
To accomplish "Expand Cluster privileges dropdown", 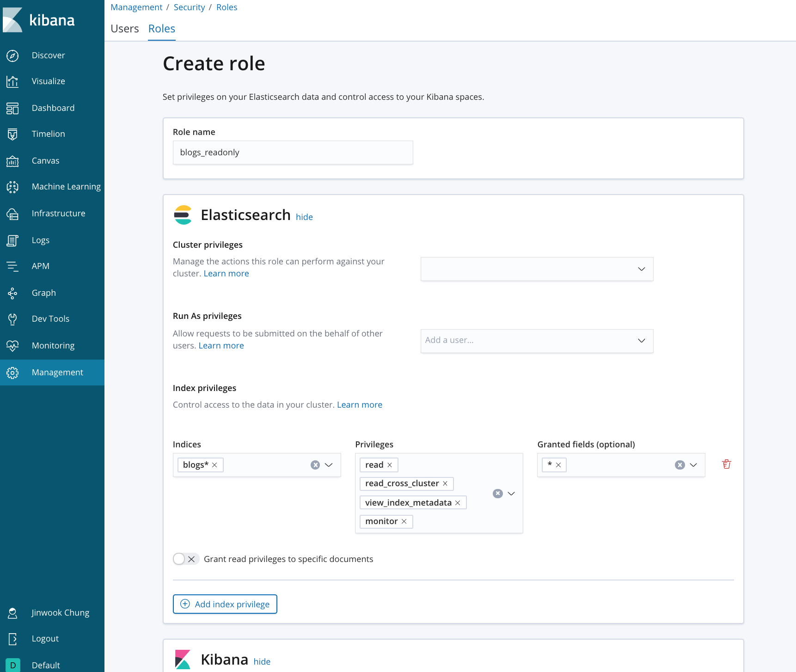I will click(x=642, y=269).
